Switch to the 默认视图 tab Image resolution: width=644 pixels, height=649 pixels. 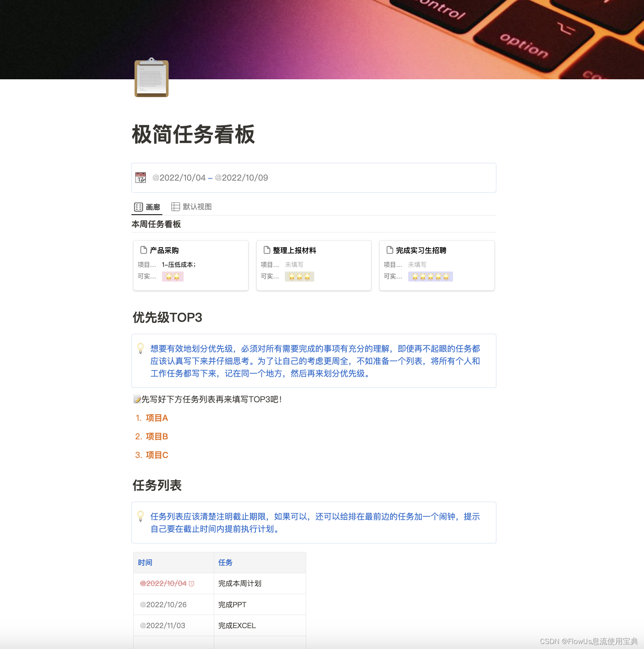tap(192, 207)
